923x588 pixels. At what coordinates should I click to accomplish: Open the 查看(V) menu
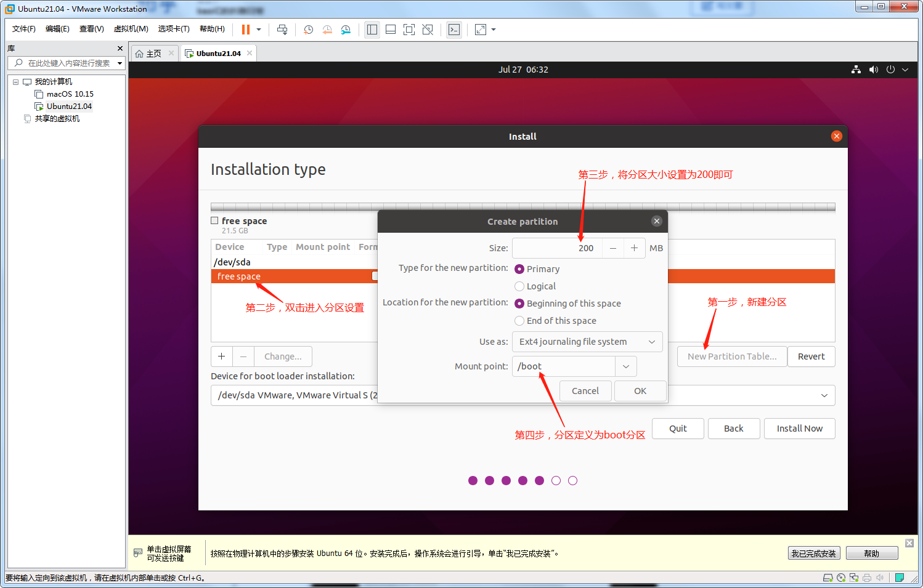pos(91,29)
